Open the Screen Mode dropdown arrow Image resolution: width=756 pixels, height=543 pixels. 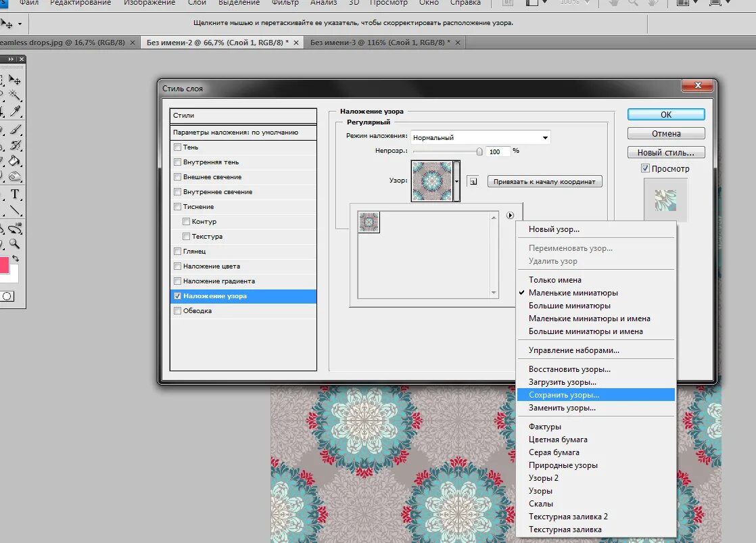(728, 3)
